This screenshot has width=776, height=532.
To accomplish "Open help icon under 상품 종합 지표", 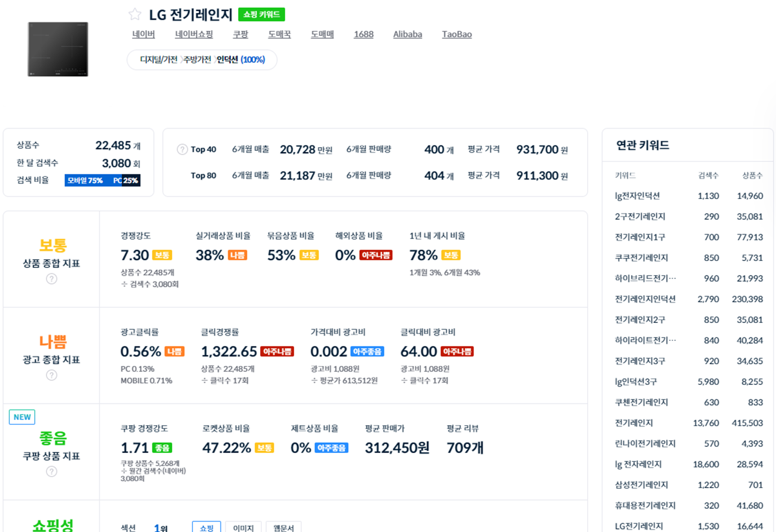I will [52, 279].
